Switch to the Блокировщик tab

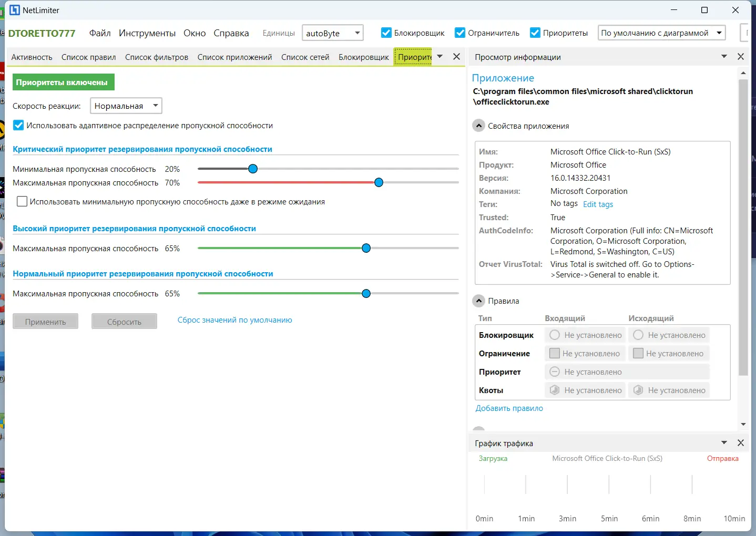364,57
